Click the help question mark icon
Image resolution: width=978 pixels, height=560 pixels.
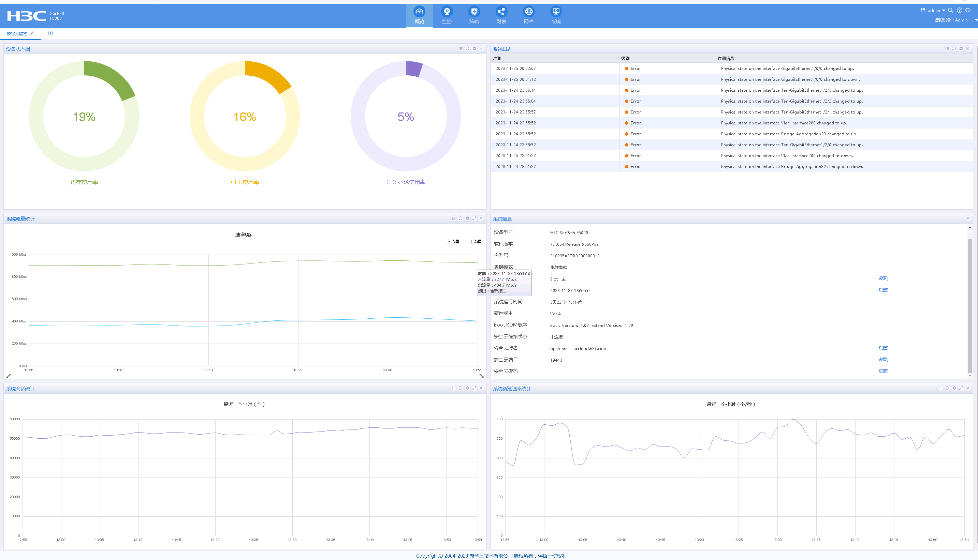[959, 10]
